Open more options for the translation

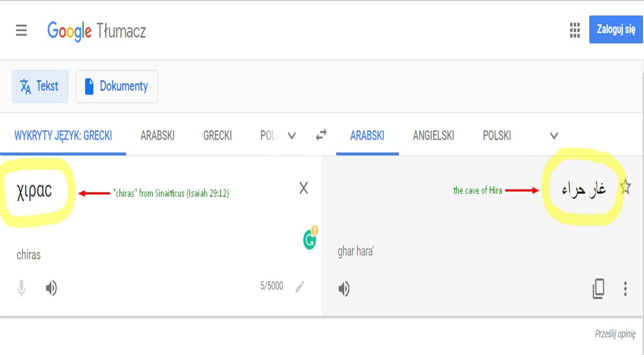click(625, 289)
